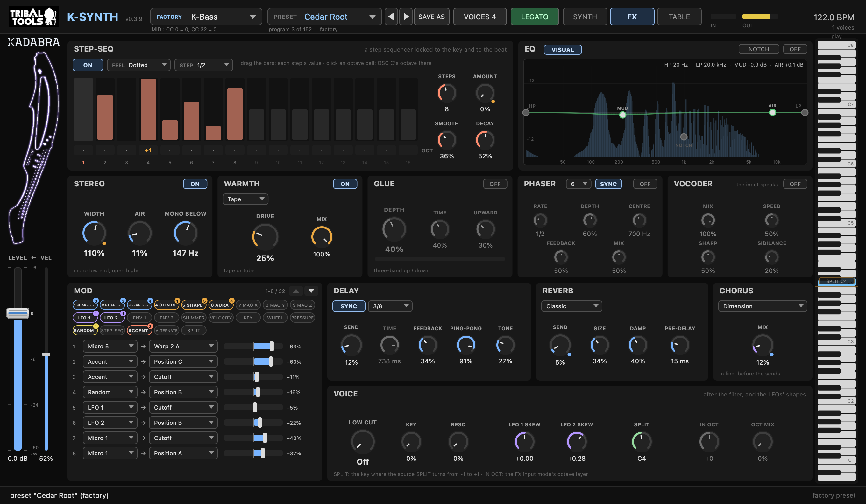Select the AIR node on EQ curve

(772, 113)
